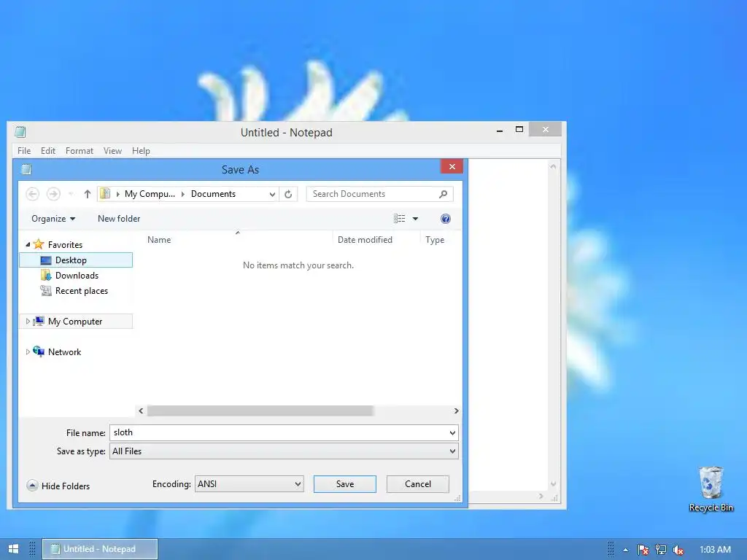The image size is (747, 560).
Task: Open Notepad File menu
Action: coord(24,150)
